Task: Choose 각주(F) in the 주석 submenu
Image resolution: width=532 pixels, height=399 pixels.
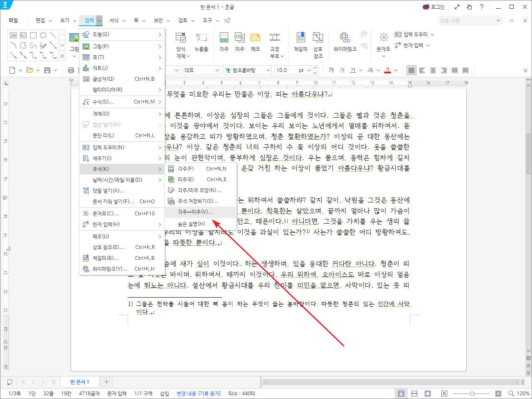Action: [x=201, y=169]
